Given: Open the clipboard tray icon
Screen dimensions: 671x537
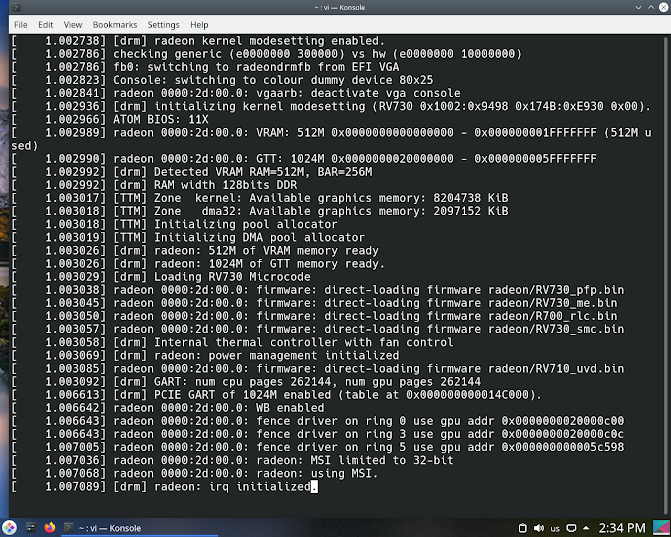Looking at the screenshot, I should tap(522, 528).
